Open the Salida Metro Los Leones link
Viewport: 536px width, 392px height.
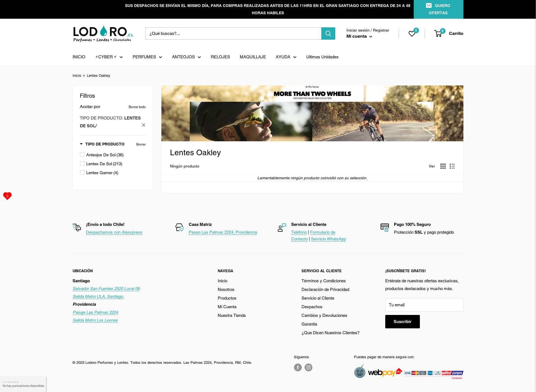[x=95, y=320]
